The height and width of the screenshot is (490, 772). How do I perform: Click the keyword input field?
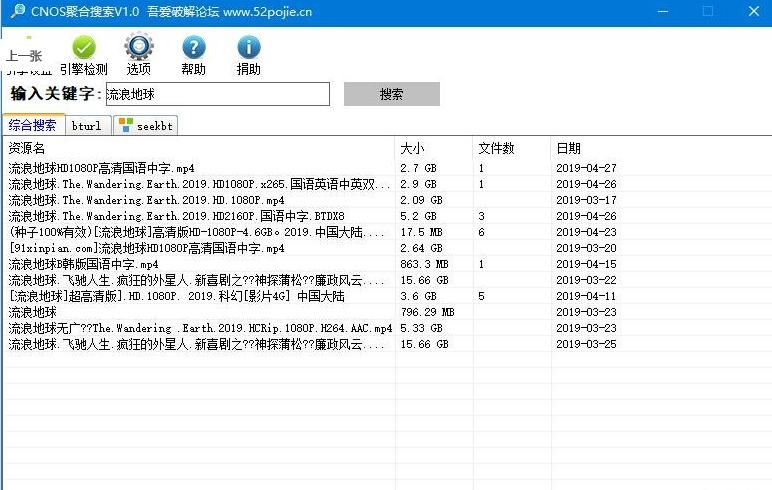pyautogui.click(x=217, y=94)
